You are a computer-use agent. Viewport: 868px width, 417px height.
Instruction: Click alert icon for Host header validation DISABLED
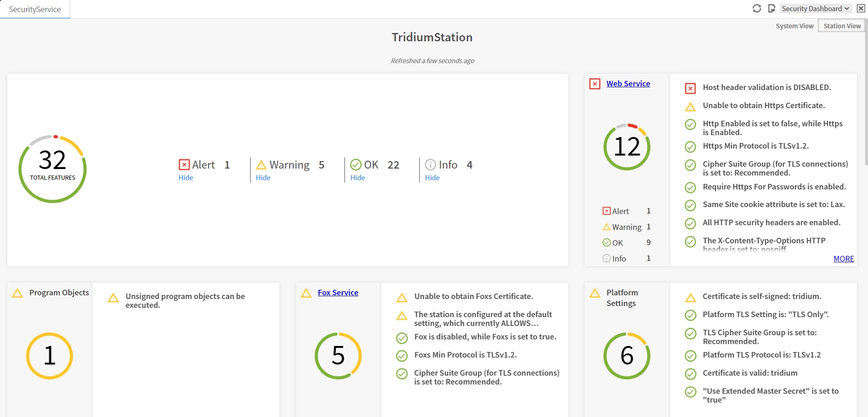pos(690,88)
